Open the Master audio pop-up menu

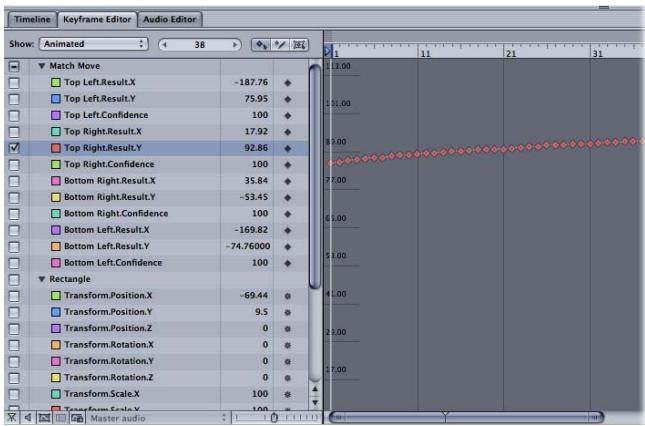[x=157, y=418]
